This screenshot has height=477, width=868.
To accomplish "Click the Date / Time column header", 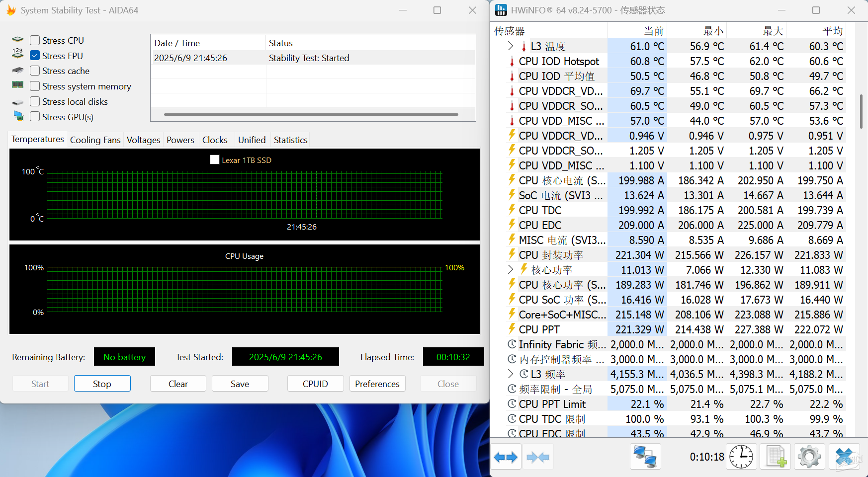I will click(x=208, y=43).
